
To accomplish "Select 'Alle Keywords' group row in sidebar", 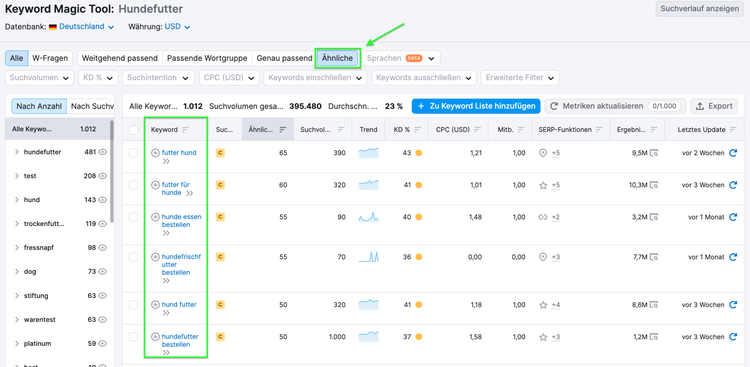I will click(57, 129).
